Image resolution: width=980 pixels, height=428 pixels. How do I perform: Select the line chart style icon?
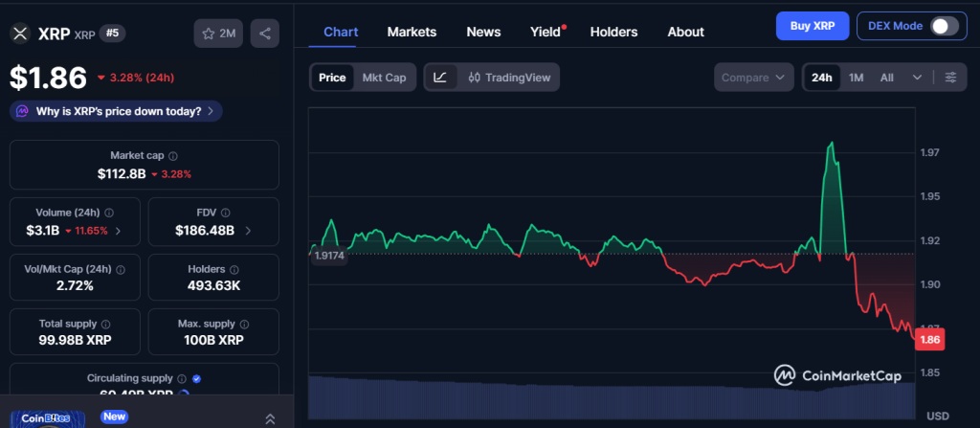440,78
